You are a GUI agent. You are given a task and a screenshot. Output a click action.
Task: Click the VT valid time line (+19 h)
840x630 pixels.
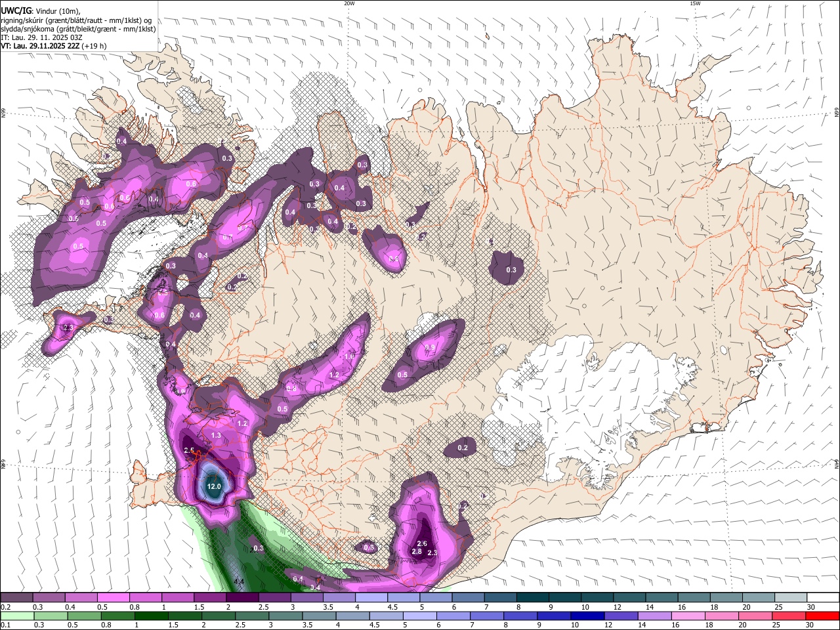pyautogui.click(x=54, y=46)
